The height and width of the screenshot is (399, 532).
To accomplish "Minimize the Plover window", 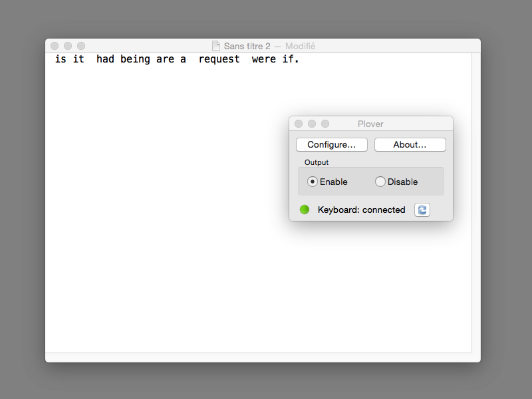I will (x=312, y=124).
